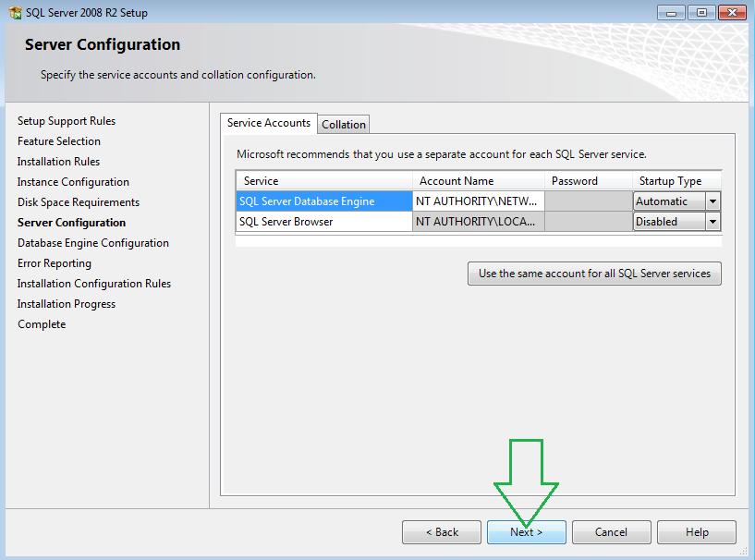Viewport: 755px width, 560px height.
Task: Cancel the SQL Server setup
Action: [x=611, y=532]
